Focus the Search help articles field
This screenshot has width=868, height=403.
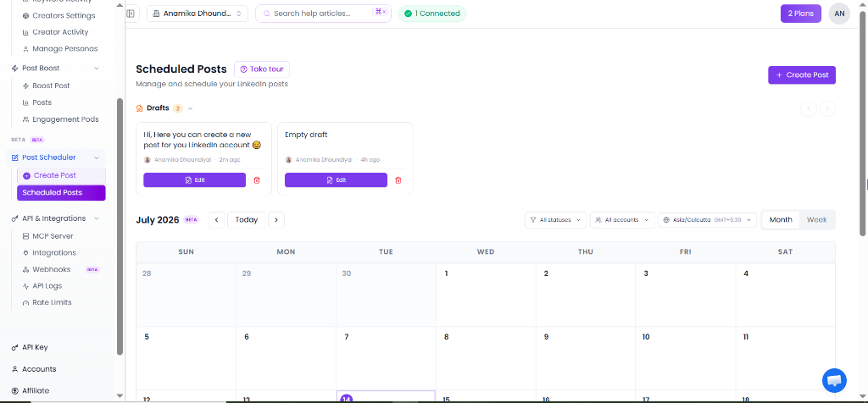[x=323, y=14]
